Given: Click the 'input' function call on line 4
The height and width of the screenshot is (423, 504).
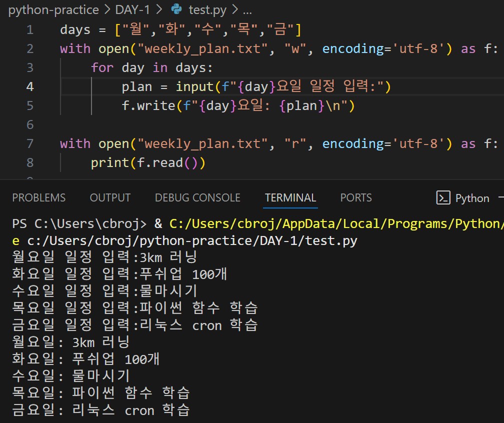Looking at the screenshot, I should 194,87.
